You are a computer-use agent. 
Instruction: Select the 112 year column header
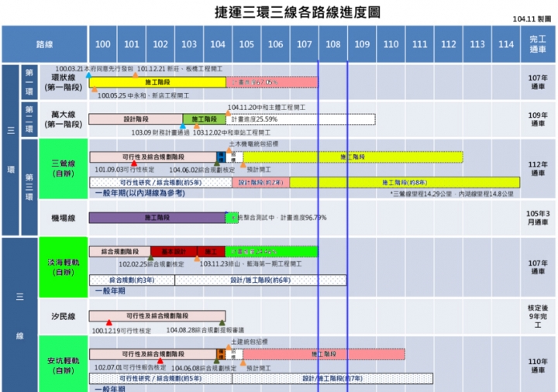pyautogui.click(x=449, y=44)
